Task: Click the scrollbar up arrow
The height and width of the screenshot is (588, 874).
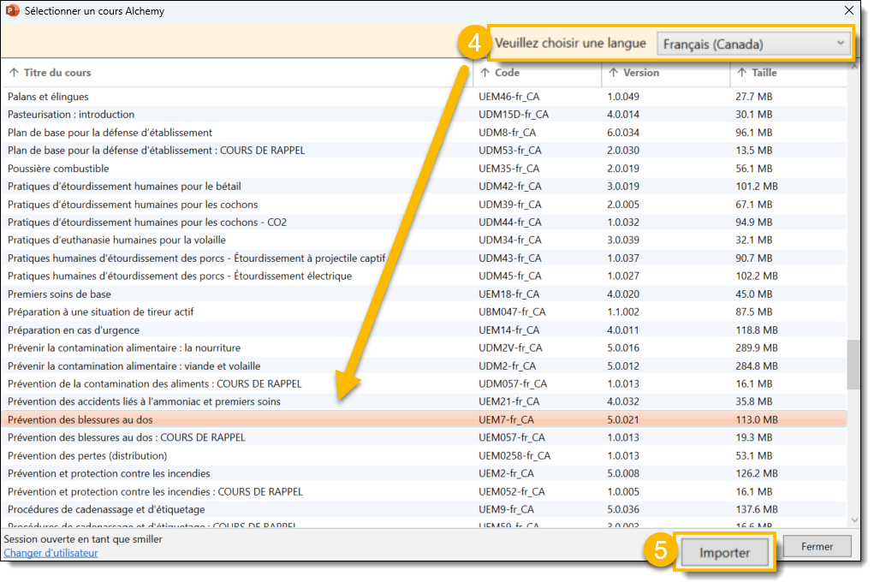Action: click(x=853, y=72)
